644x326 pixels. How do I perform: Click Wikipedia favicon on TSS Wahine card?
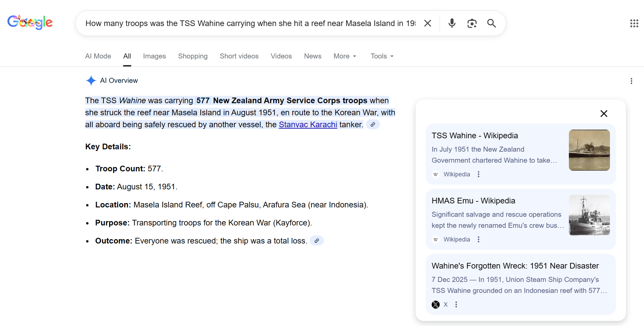[436, 174]
